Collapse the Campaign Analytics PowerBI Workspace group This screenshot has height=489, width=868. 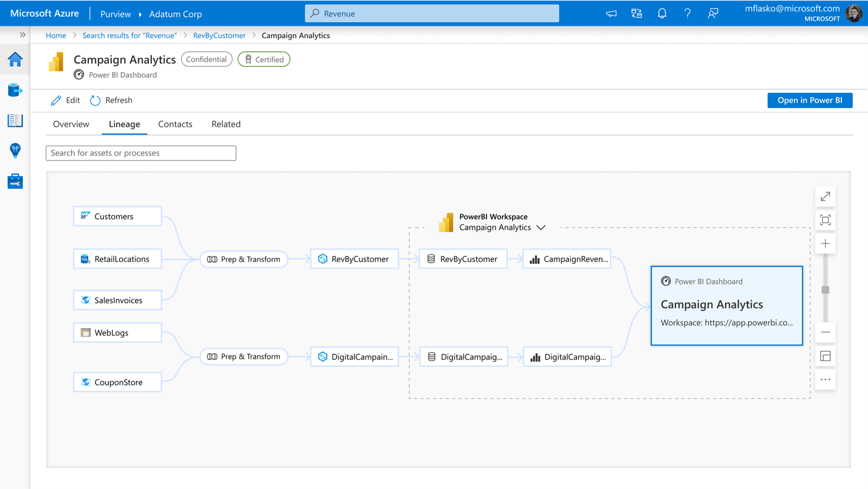[541, 227]
